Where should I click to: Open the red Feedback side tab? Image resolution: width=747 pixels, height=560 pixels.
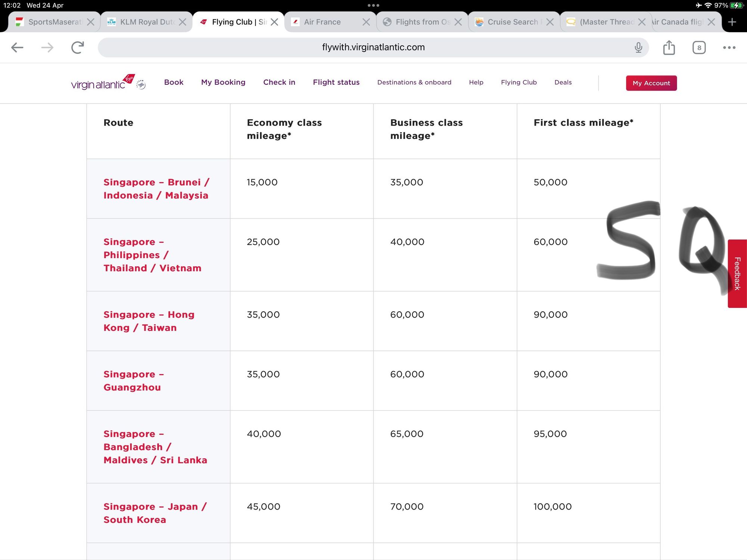coord(737,273)
